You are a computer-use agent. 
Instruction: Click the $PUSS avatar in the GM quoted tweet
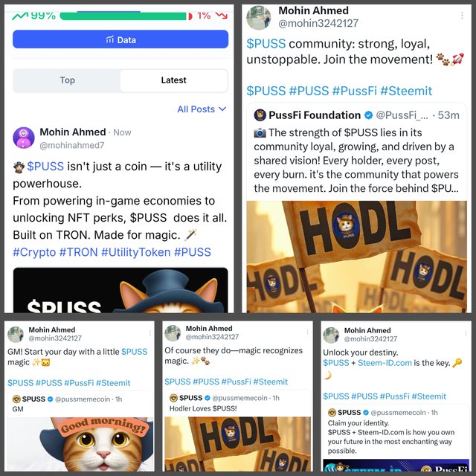pos(16,399)
